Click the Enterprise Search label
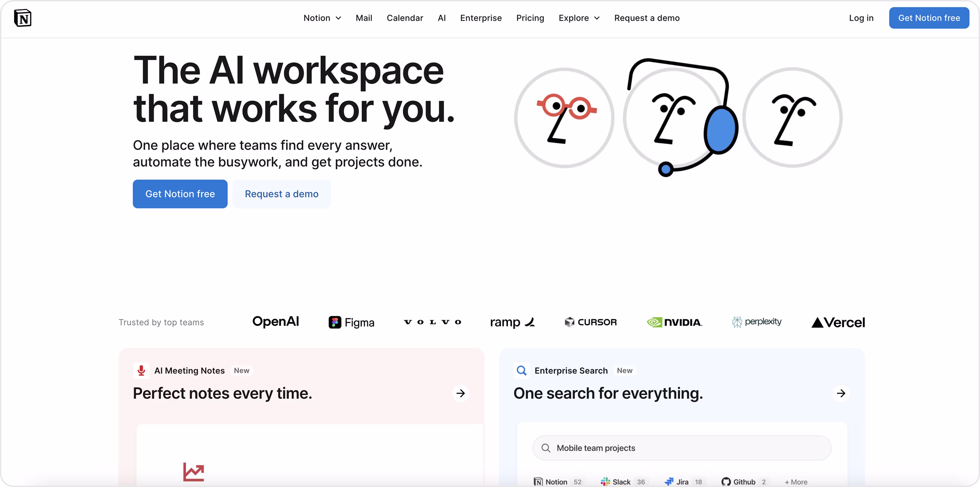Image resolution: width=980 pixels, height=487 pixels. point(571,371)
